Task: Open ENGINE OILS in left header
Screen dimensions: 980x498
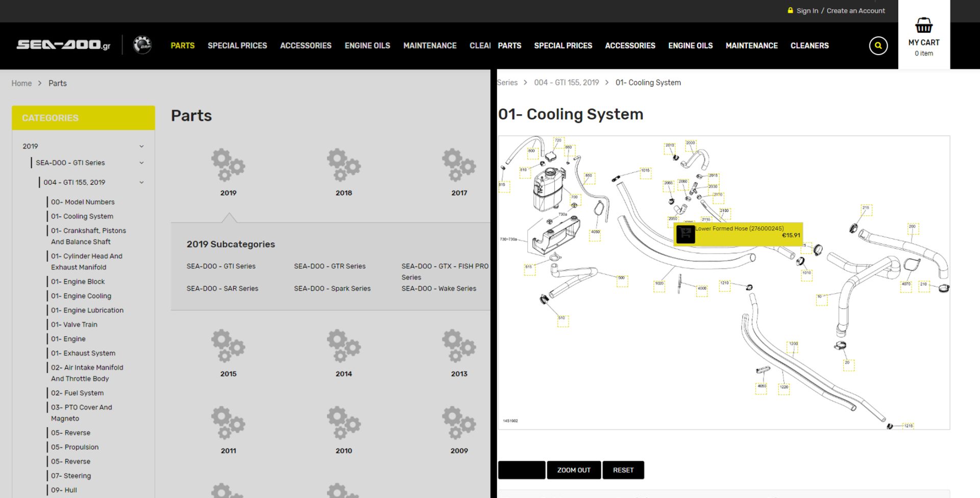Action: pos(367,45)
